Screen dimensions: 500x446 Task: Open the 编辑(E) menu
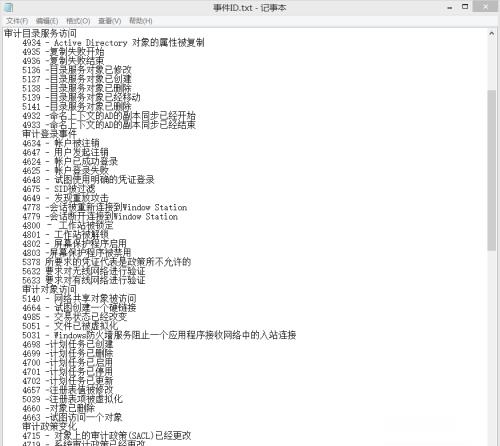point(47,21)
